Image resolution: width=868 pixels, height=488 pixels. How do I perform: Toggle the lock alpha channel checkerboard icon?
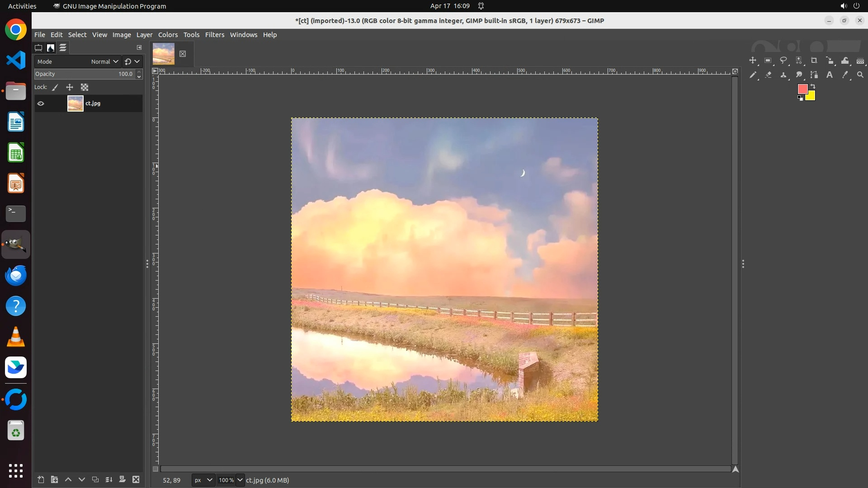tap(85, 87)
